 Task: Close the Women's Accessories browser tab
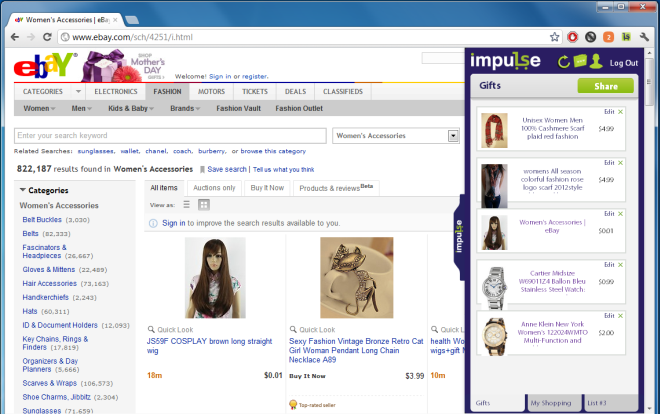click(115, 20)
